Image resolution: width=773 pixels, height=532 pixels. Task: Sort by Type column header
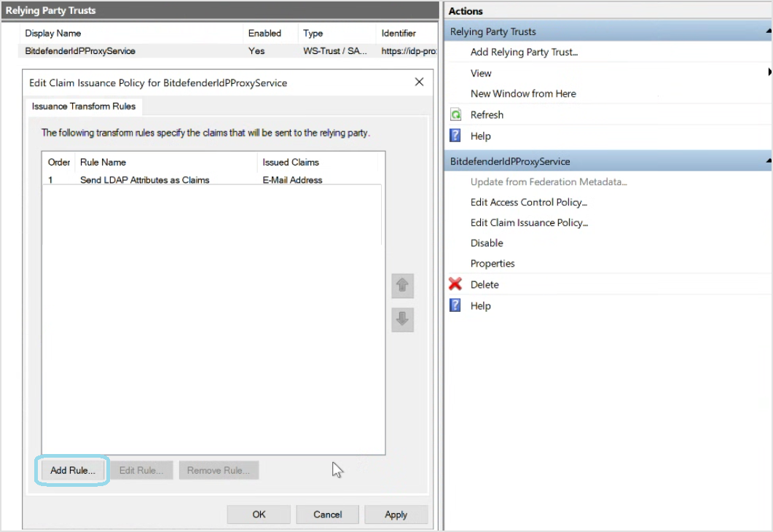click(337, 33)
